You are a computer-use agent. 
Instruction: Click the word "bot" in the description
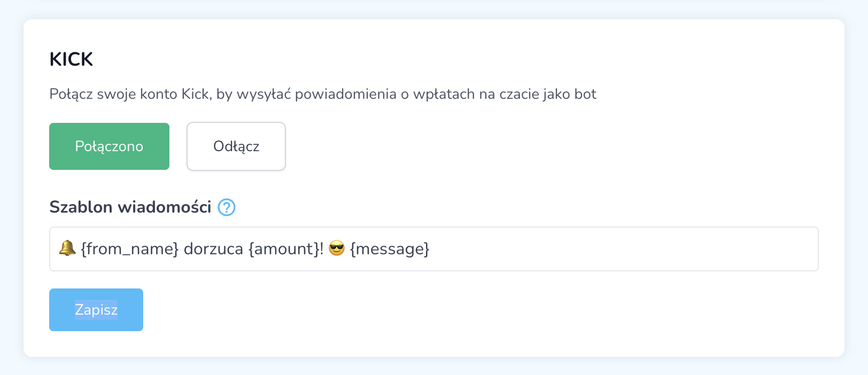coord(585,95)
